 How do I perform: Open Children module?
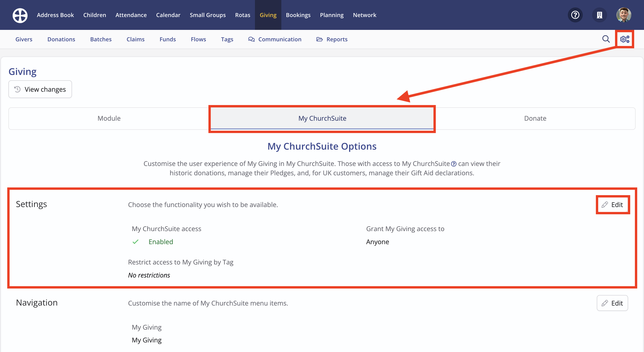[x=94, y=15]
